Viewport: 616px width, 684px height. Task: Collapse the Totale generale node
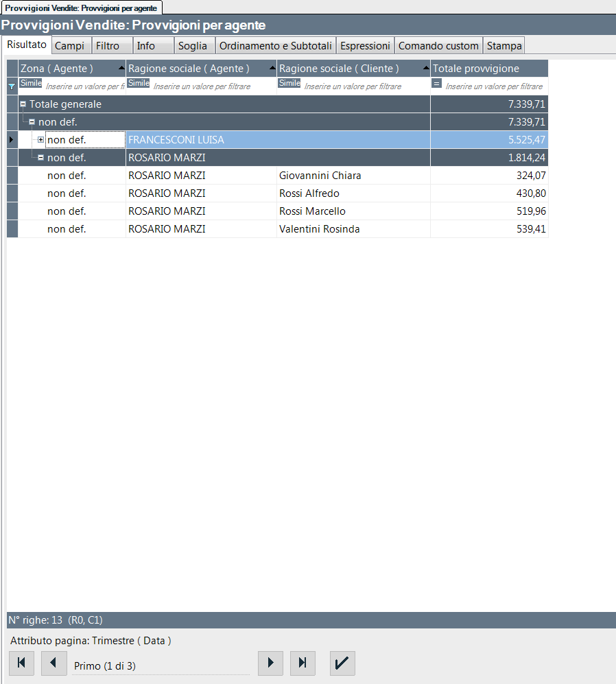pos(23,104)
